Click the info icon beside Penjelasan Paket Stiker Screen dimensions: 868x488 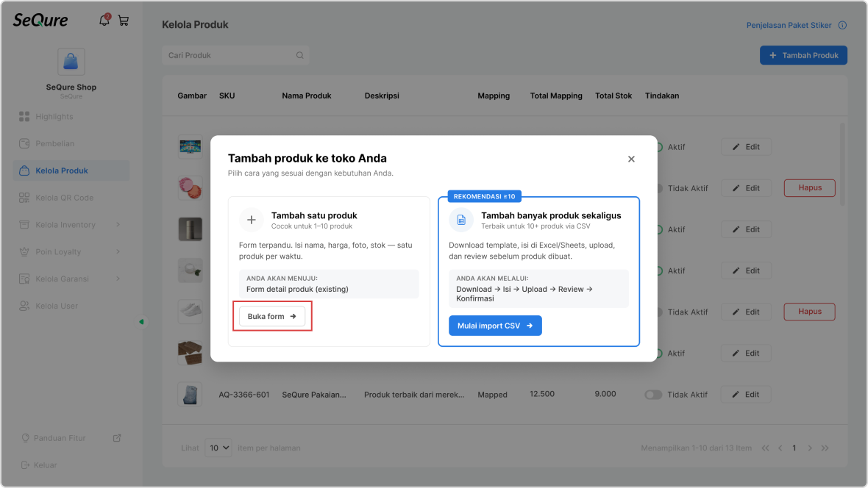[x=842, y=25]
